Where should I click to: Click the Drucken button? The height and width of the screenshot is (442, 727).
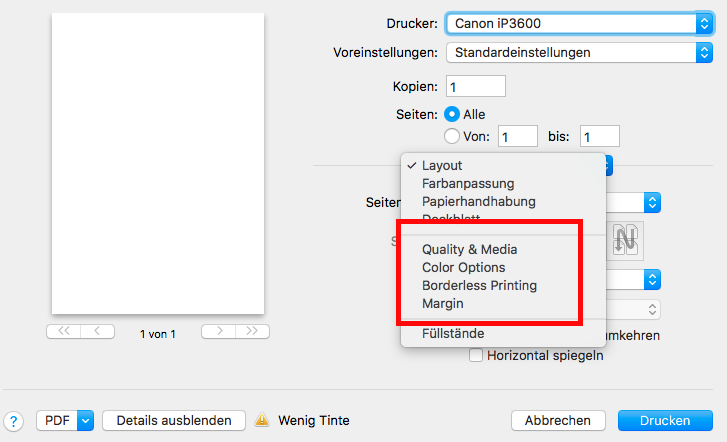[665, 420]
